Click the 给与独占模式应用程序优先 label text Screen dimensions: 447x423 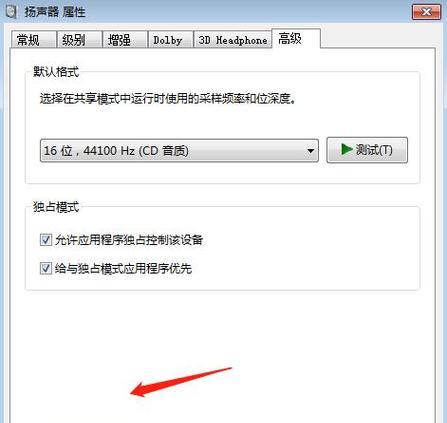tap(123, 268)
